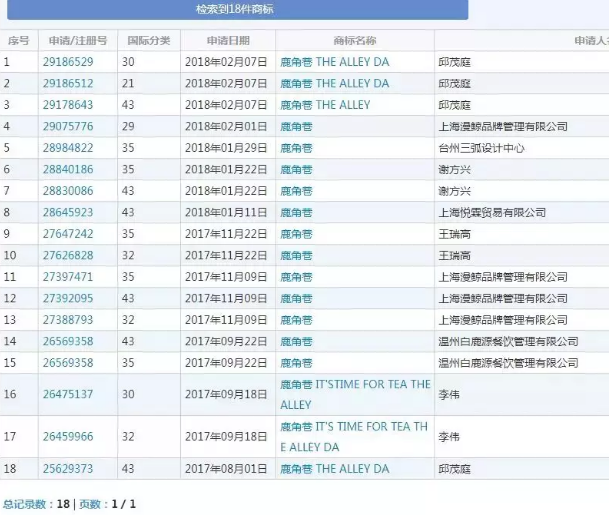This screenshot has width=614, height=515.
Task: Click the 检索到18件商标 banner button
Action: point(234,10)
